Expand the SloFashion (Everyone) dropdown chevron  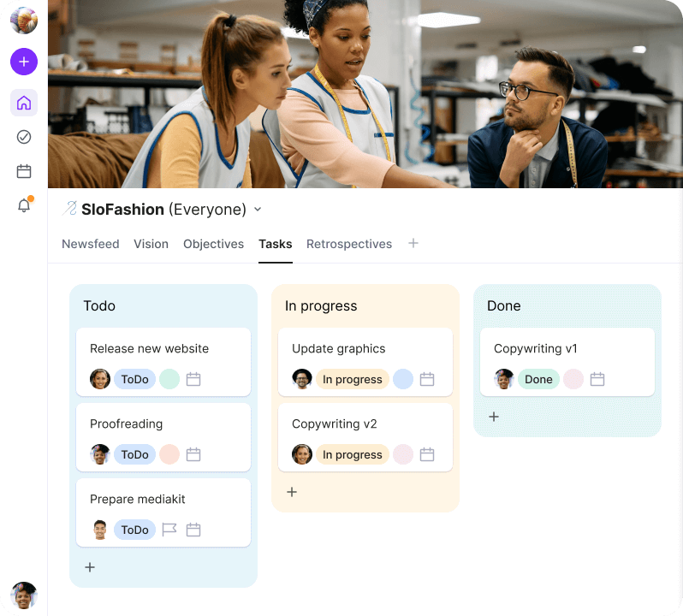point(258,210)
